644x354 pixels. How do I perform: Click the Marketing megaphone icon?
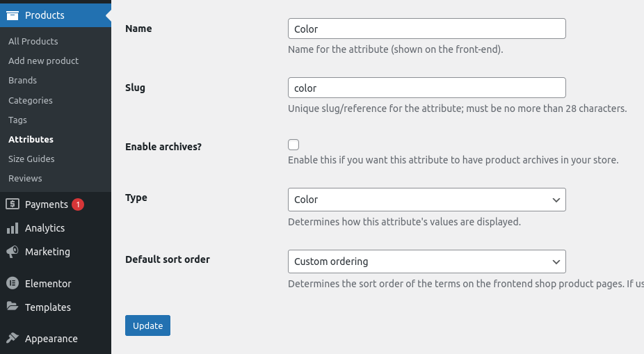click(13, 252)
